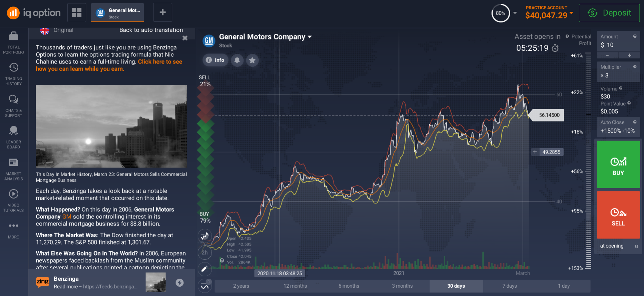The image size is (644, 296).
Task: Decrease the amount with minus button
Action: [607, 55]
